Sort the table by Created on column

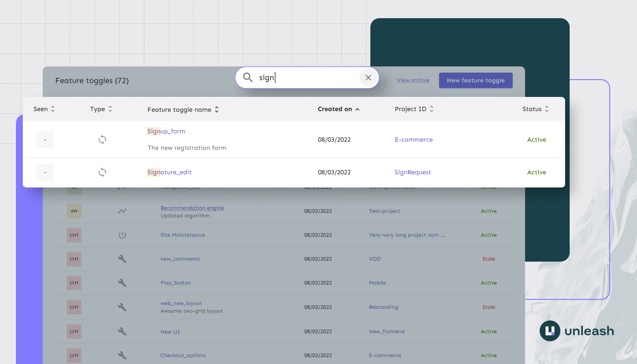[x=339, y=109]
